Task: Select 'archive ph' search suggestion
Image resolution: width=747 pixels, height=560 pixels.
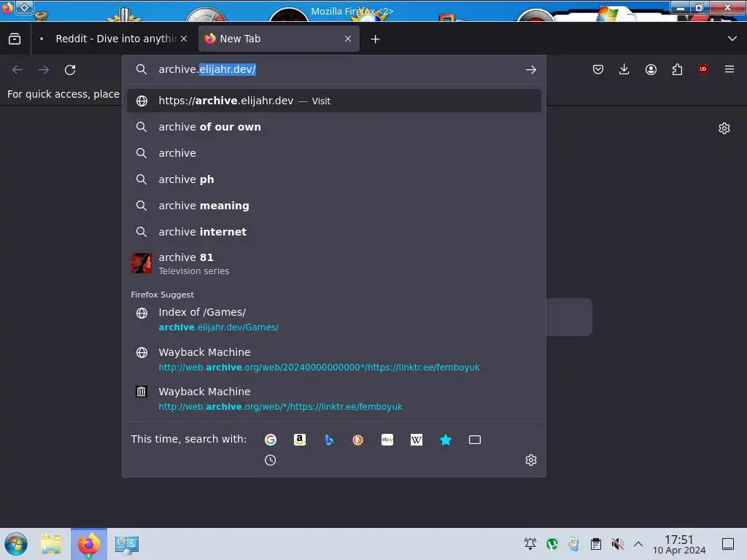Action: [333, 179]
